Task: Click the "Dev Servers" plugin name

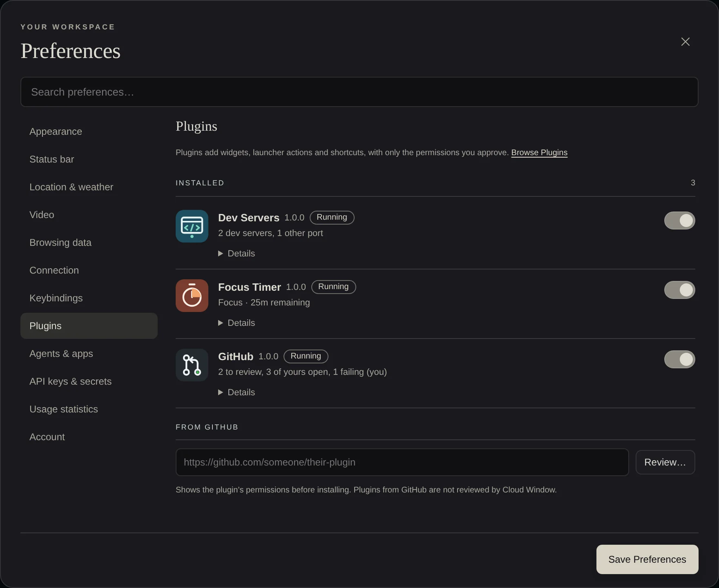Action: pyautogui.click(x=249, y=218)
